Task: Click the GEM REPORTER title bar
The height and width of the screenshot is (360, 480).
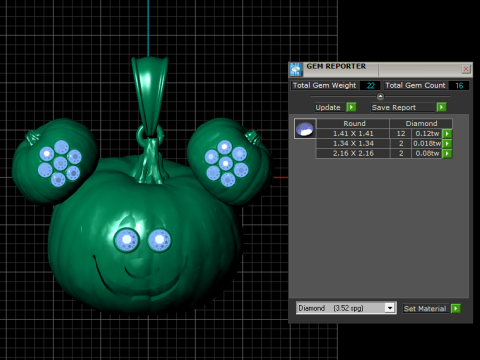Action: (380, 69)
